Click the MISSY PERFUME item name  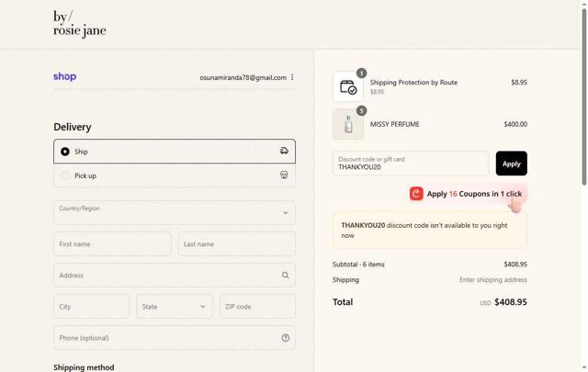tap(394, 124)
